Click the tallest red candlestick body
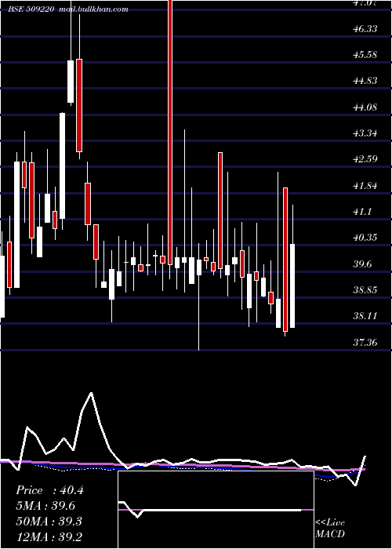 (170, 132)
